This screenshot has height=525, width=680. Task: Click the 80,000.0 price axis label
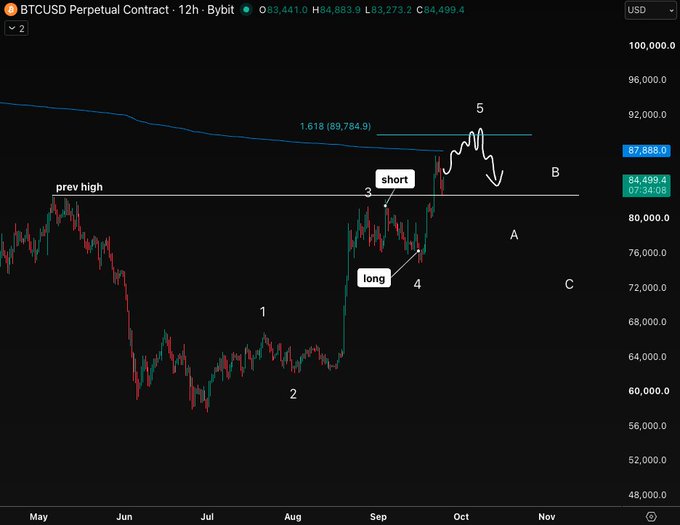coord(649,218)
